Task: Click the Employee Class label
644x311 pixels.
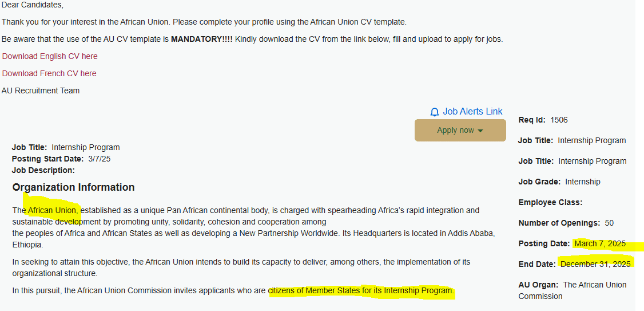Action: coord(542,202)
